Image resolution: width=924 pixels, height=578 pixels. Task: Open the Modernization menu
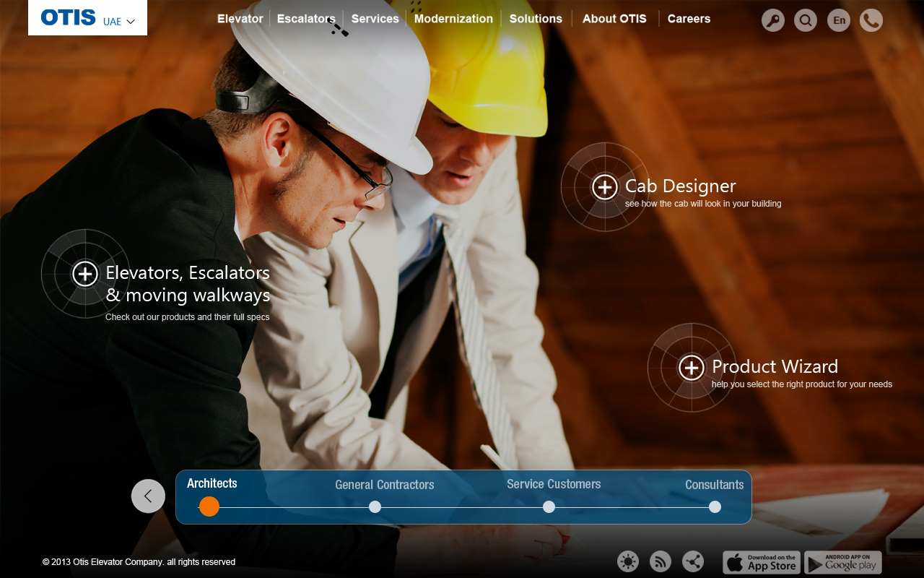pyautogui.click(x=453, y=19)
